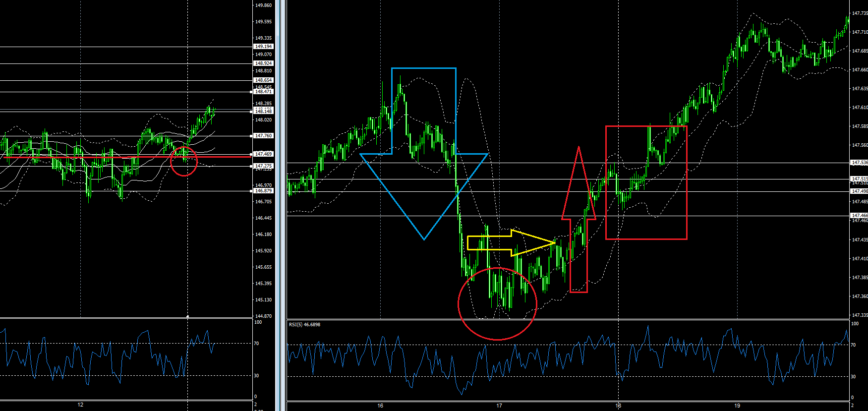Viewport: 868px width, 411px height.
Task: Click date marker 12 on left chart
Action: [80, 405]
